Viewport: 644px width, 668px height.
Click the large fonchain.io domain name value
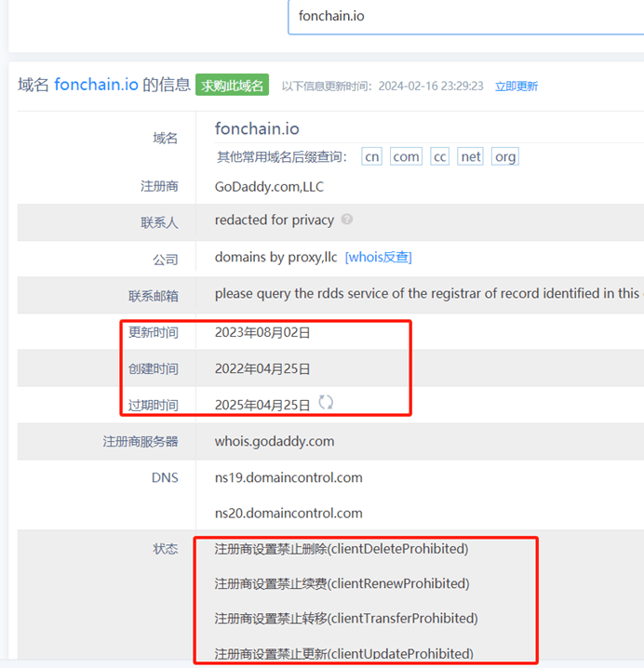tap(257, 128)
